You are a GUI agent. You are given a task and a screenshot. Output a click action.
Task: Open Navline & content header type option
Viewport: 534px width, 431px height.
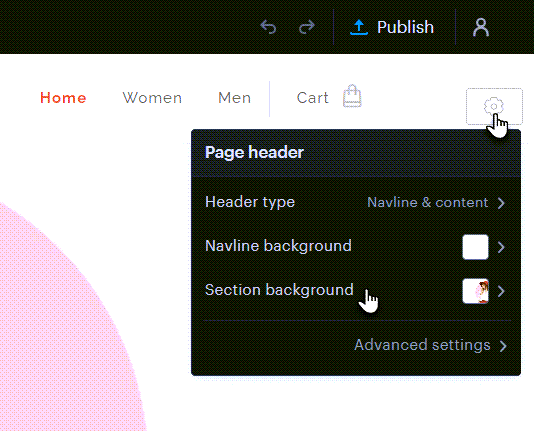pyautogui.click(x=427, y=203)
